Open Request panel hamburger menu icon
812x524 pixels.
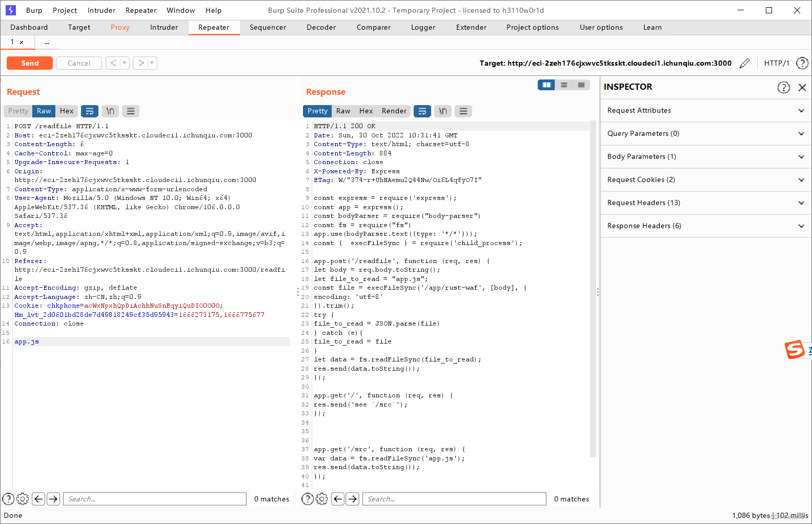(x=131, y=111)
